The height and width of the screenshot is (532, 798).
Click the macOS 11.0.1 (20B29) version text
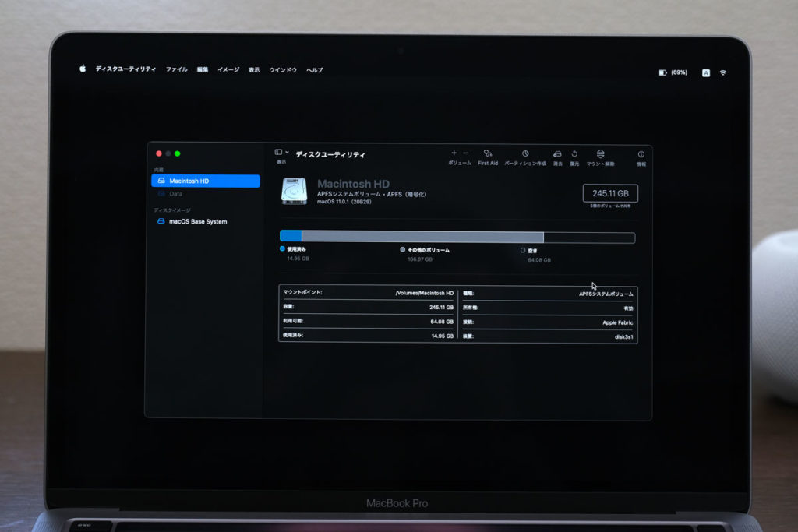click(x=344, y=202)
